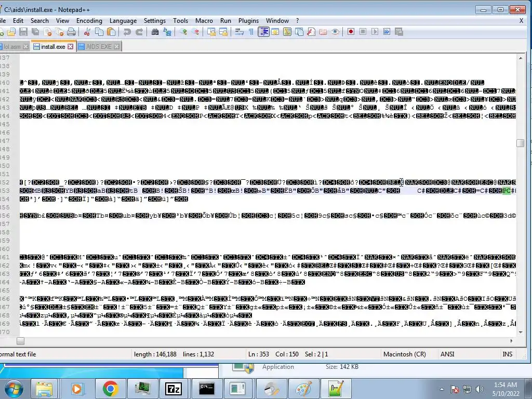Click the Zoom In toolbar icon
This screenshot has width=532, height=399.
coord(183,32)
